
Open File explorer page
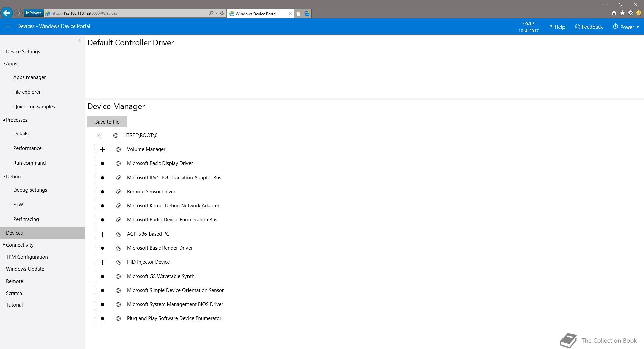click(x=27, y=92)
